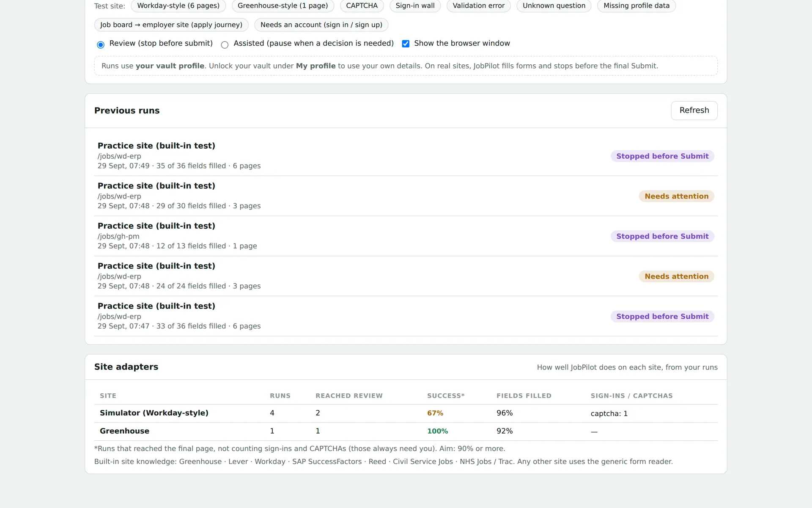The height and width of the screenshot is (508, 812).
Task: Click the FIELDS FILLED column header
Action: coord(524,396)
